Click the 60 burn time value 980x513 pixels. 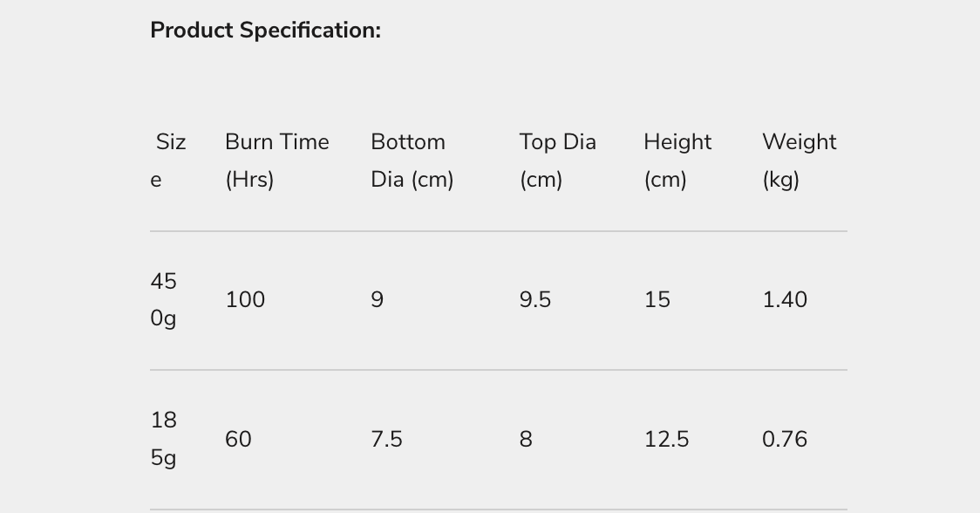pyautogui.click(x=238, y=439)
